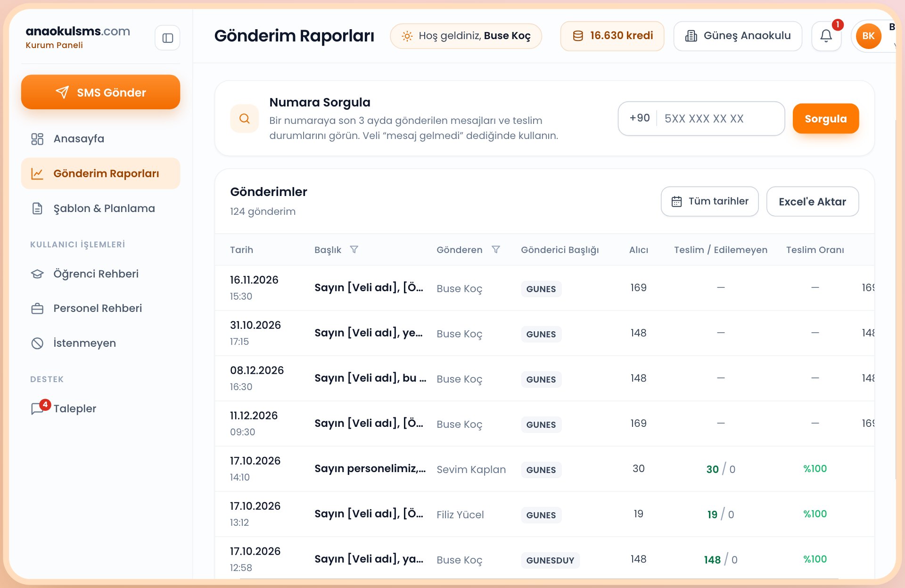
Task: Filter by Başlık column funnel icon
Action: 354,249
